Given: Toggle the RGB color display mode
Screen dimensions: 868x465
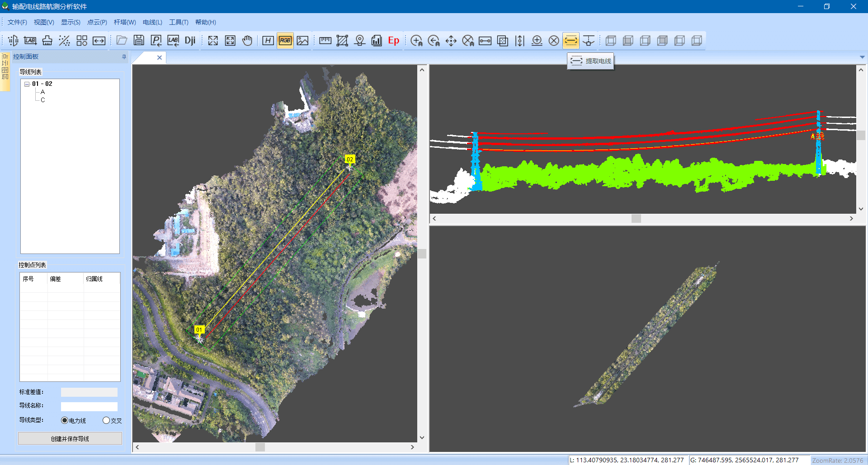Looking at the screenshot, I should click(x=285, y=41).
